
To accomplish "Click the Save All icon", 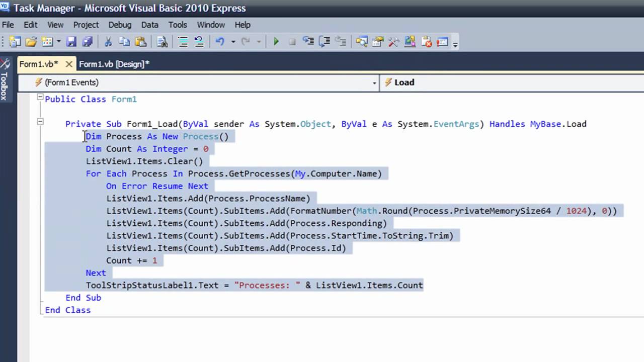I will tap(88, 42).
